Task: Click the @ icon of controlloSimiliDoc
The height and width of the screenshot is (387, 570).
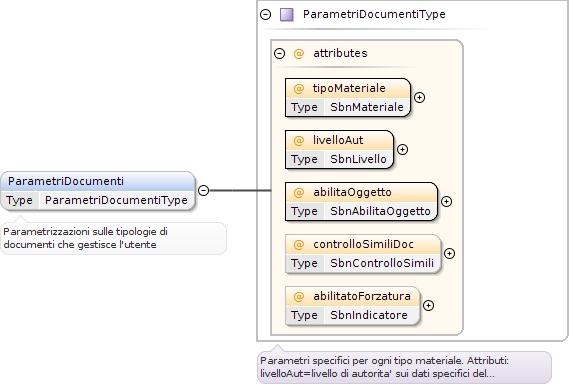Action: [x=298, y=245]
